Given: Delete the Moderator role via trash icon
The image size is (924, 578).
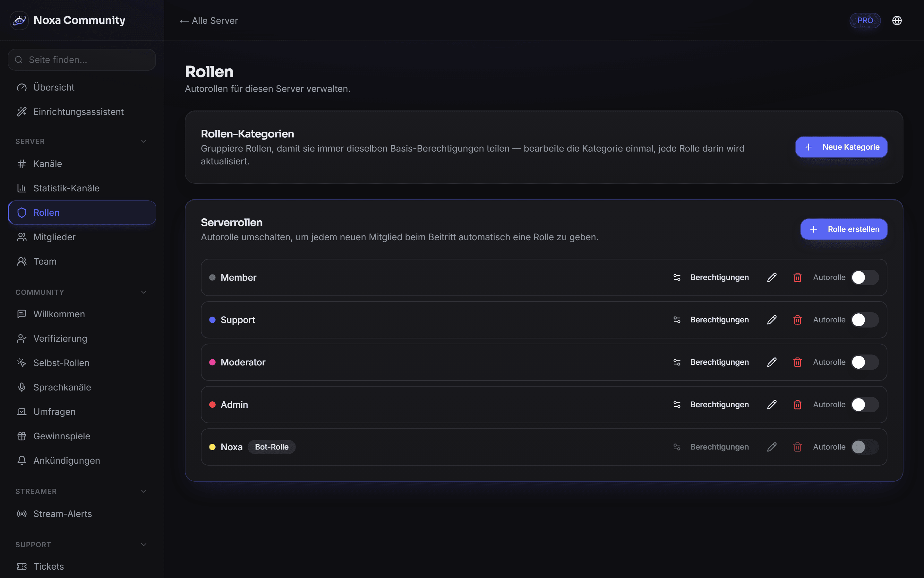Looking at the screenshot, I should pyautogui.click(x=797, y=363).
